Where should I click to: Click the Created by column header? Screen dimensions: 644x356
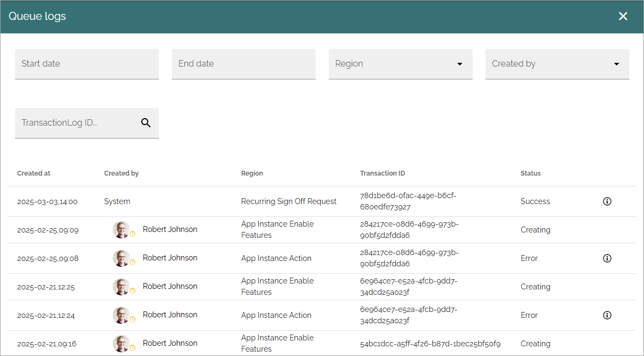click(121, 173)
